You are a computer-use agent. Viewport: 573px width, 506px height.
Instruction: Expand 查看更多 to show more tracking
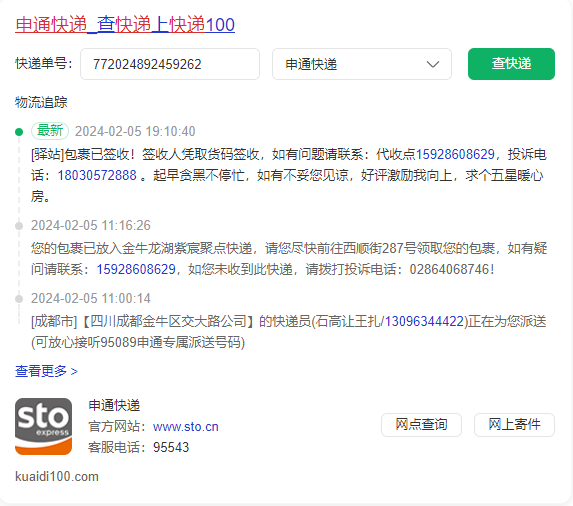tap(46, 371)
